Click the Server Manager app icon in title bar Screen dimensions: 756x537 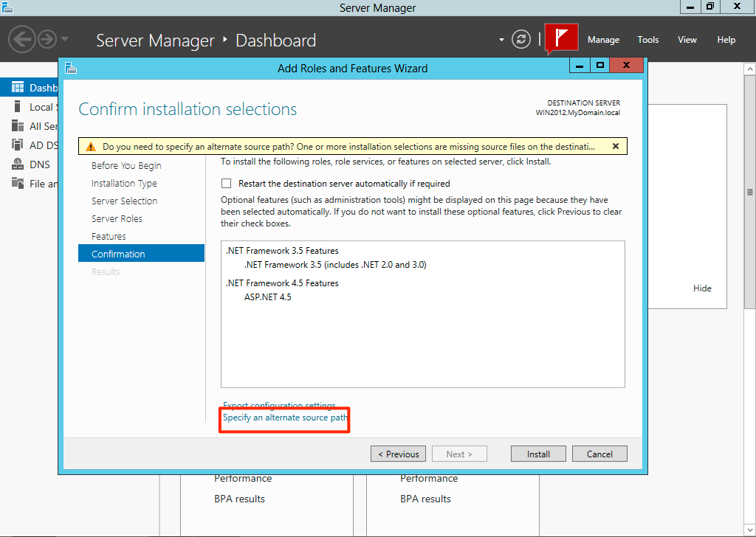[7, 7]
